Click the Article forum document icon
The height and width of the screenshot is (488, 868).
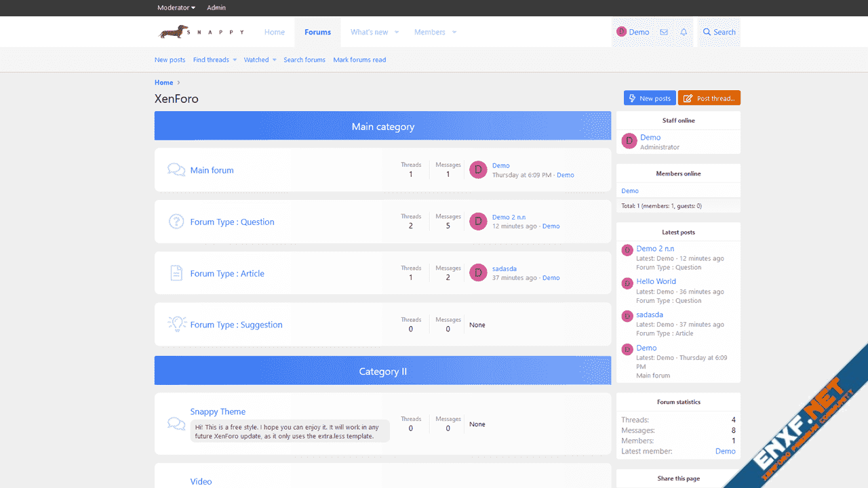(176, 273)
